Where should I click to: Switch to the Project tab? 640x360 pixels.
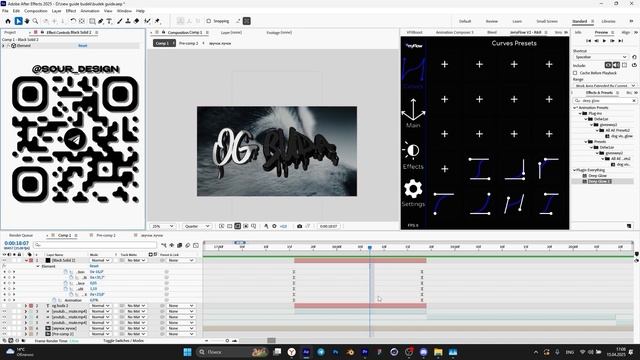(10, 32)
